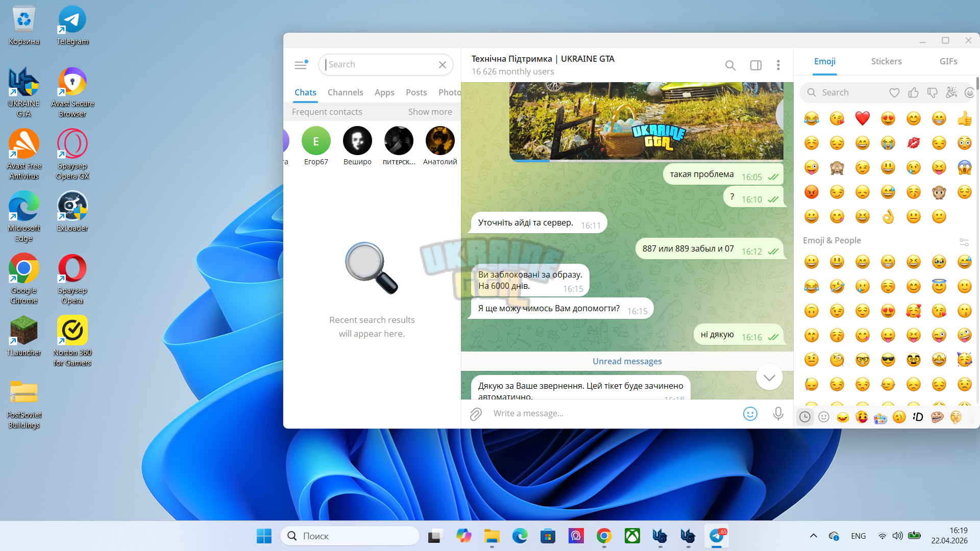This screenshot has height=551, width=980.
Task: Select the Posts search tab
Action: (x=416, y=92)
